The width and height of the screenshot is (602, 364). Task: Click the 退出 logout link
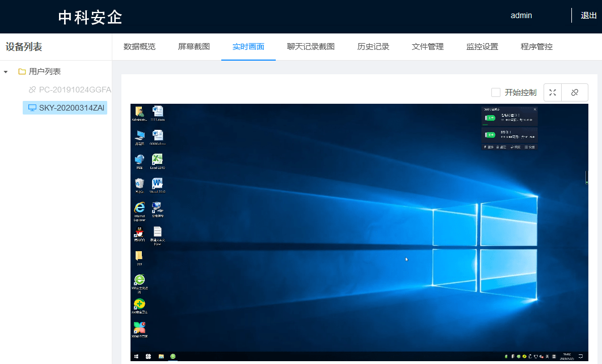pyautogui.click(x=588, y=15)
